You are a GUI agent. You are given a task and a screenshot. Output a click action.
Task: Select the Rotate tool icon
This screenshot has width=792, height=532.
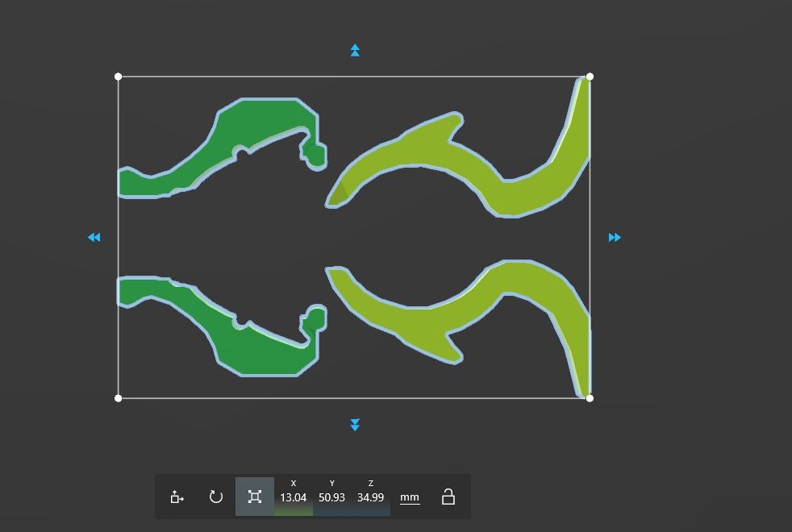click(216, 497)
